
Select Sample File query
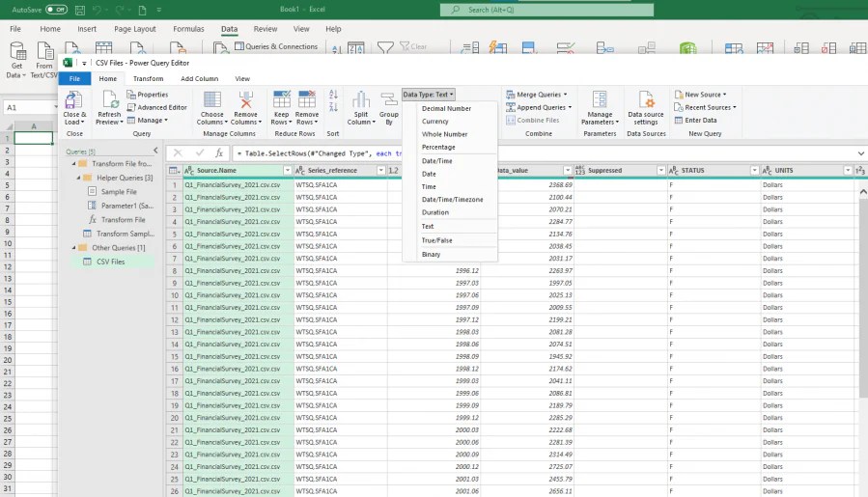tap(119, 191)
